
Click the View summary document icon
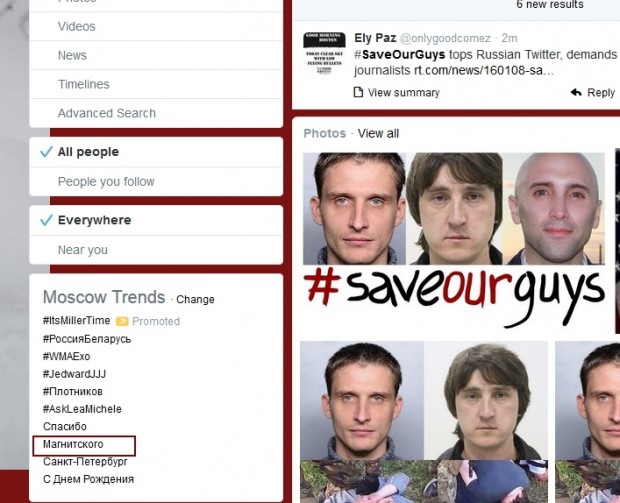358,92
